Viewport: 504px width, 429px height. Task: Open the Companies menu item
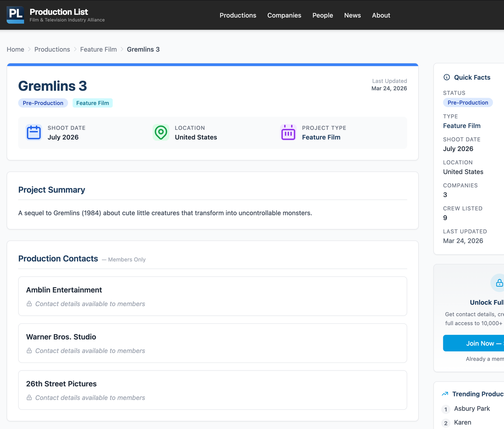click(284, 15)
